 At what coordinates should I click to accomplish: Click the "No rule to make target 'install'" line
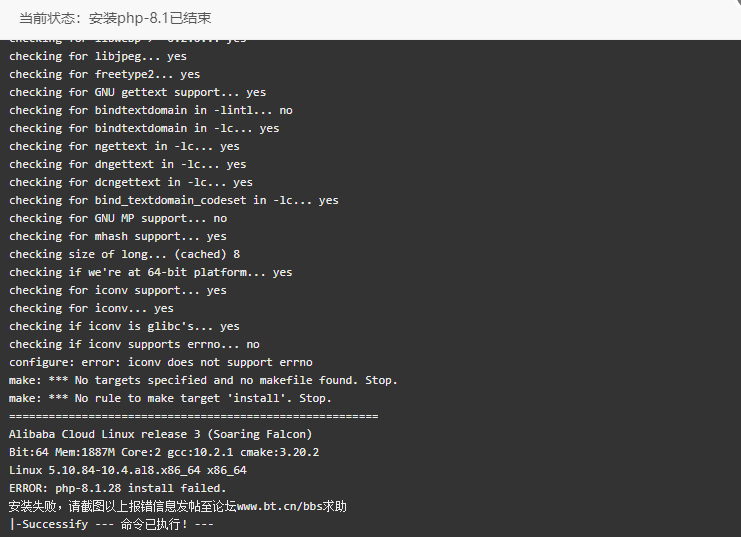170,398
